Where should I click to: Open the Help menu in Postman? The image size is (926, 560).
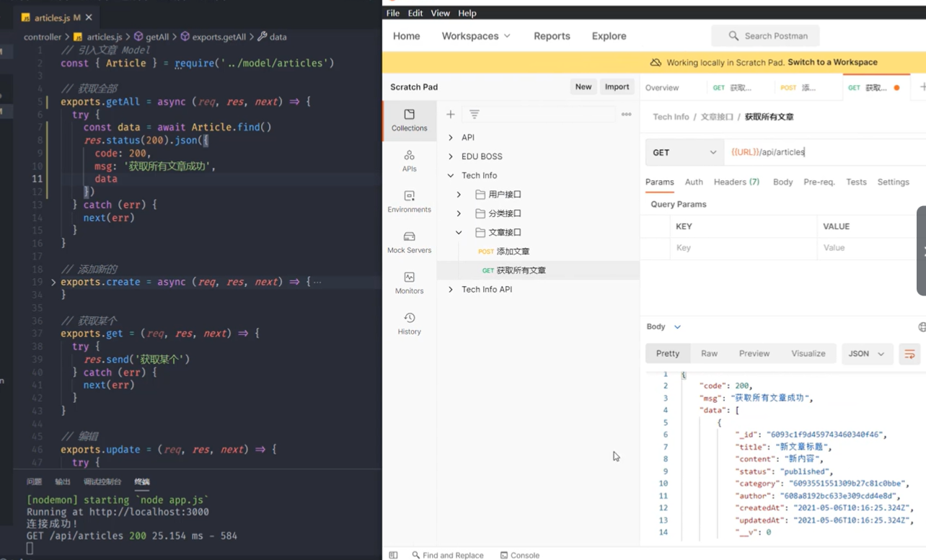(x=467, y=13)
